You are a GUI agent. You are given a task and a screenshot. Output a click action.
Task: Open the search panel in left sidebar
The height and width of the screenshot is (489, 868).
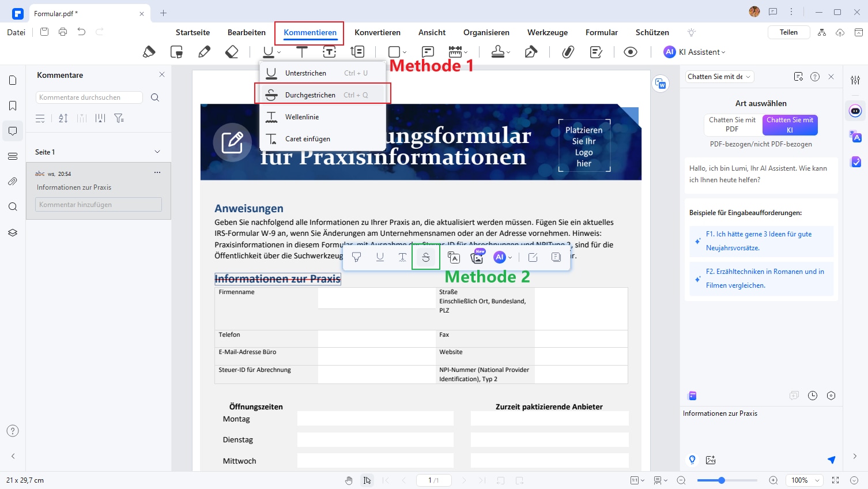(13, 207)
